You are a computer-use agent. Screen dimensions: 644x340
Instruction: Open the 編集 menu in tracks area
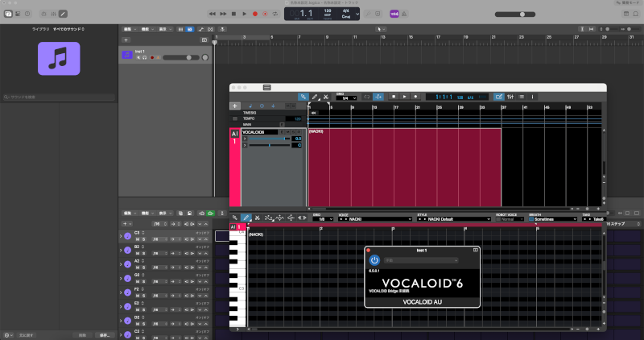(130, 29)
